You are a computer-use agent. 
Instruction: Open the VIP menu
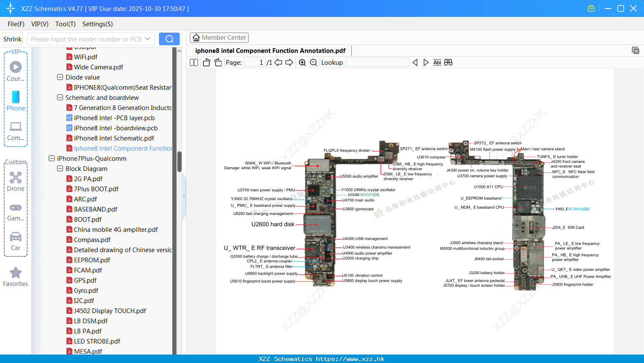[40, 24]
